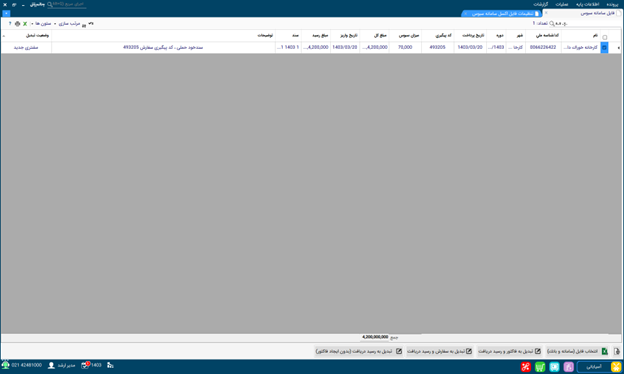Click the red scissors icon in bottom bar

[x=526, y=366]
